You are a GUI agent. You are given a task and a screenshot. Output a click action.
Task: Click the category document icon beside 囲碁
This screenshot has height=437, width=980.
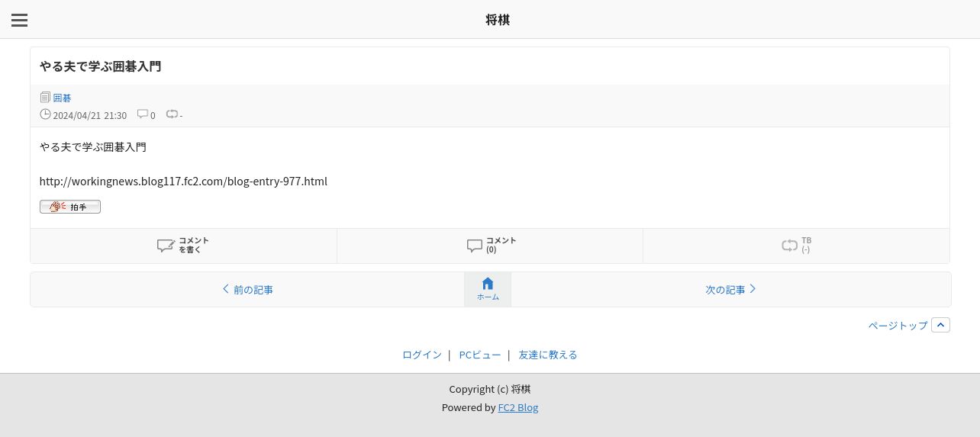45,98
